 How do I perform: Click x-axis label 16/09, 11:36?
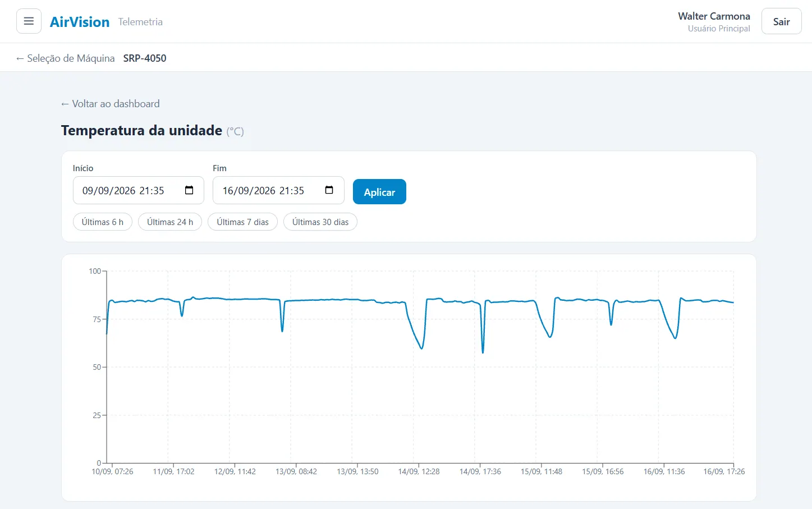[x=664, y=472]
